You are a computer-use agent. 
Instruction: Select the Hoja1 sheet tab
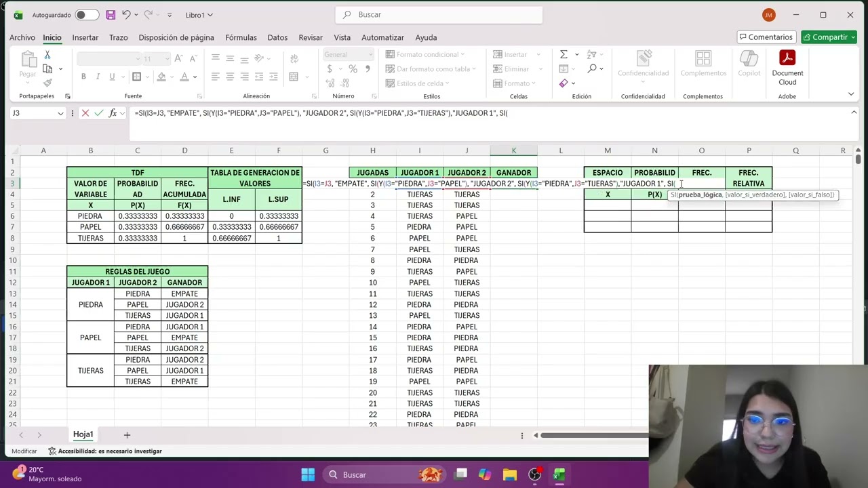83,434
